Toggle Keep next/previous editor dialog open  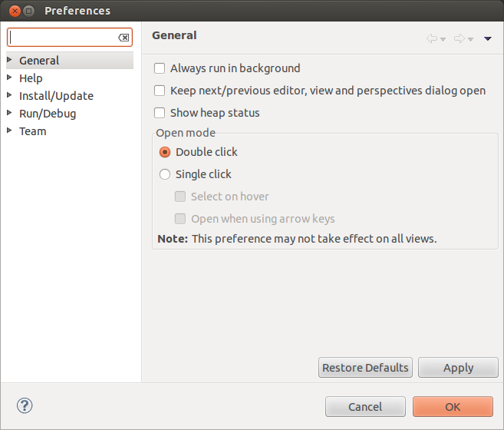click(x=160, y=91)
